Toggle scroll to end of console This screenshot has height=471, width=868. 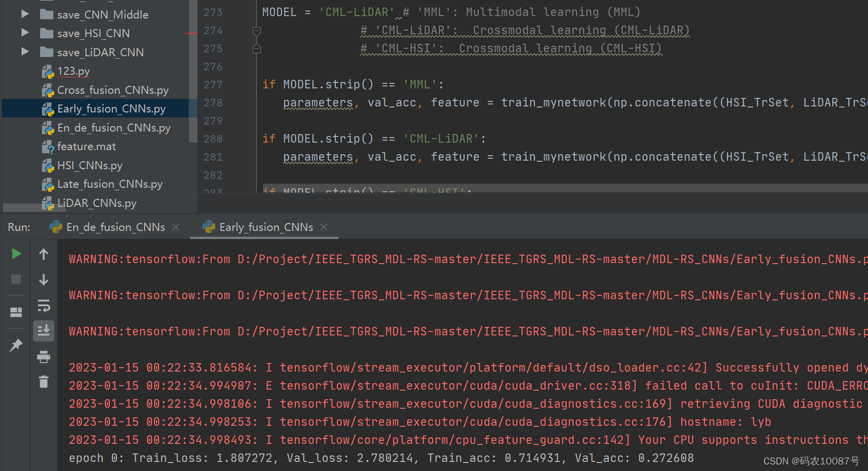44,331
